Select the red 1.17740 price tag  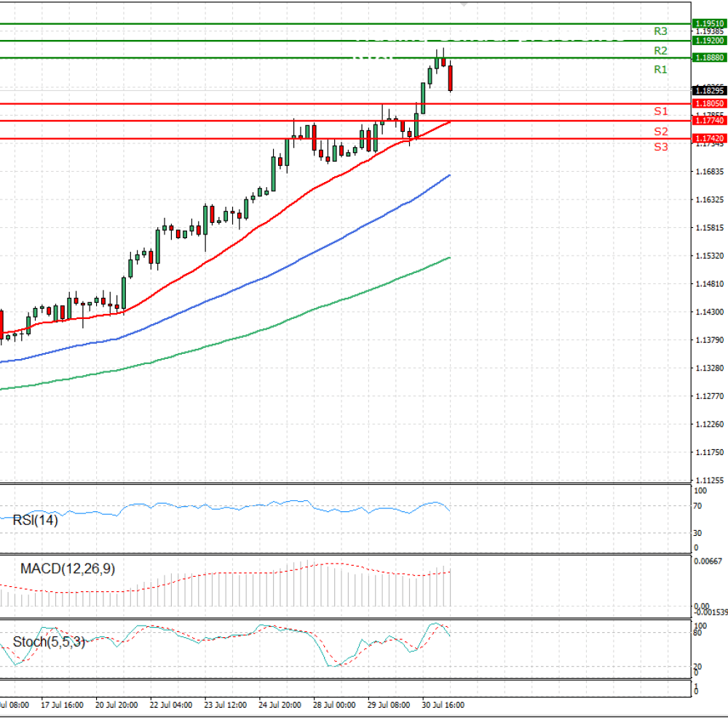click(x=709, y=120)
